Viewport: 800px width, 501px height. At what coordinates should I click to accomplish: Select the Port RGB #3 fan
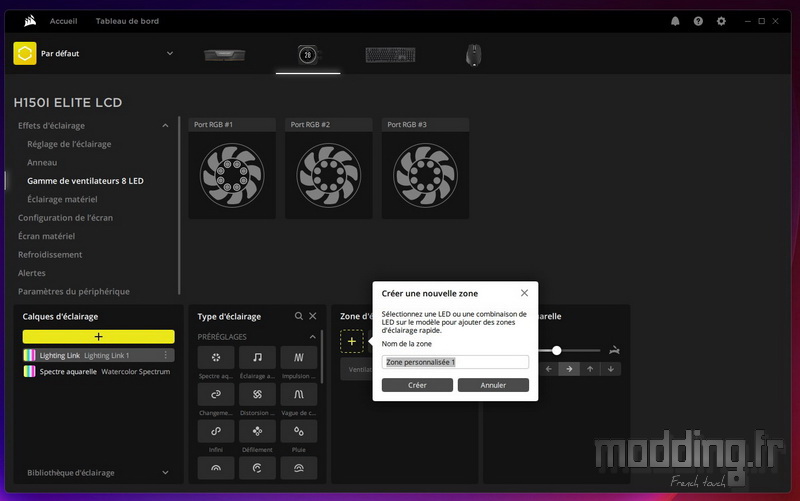tap(425, 175)
